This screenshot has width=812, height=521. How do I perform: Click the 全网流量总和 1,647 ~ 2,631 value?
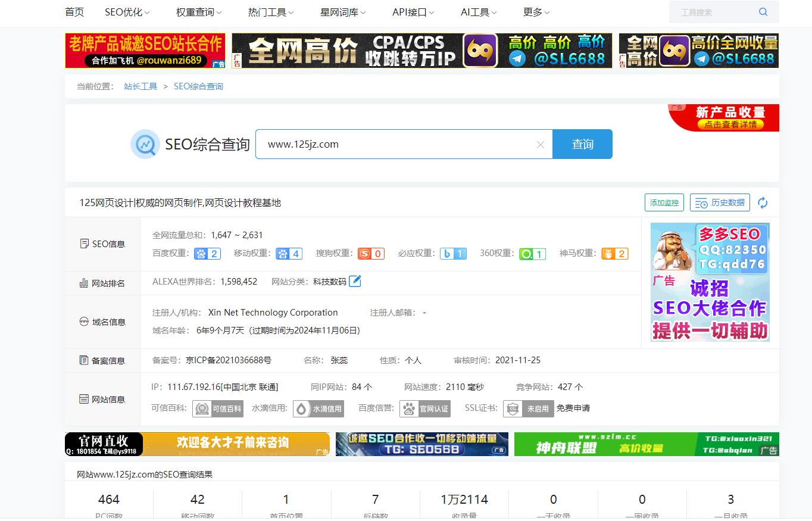237,235
